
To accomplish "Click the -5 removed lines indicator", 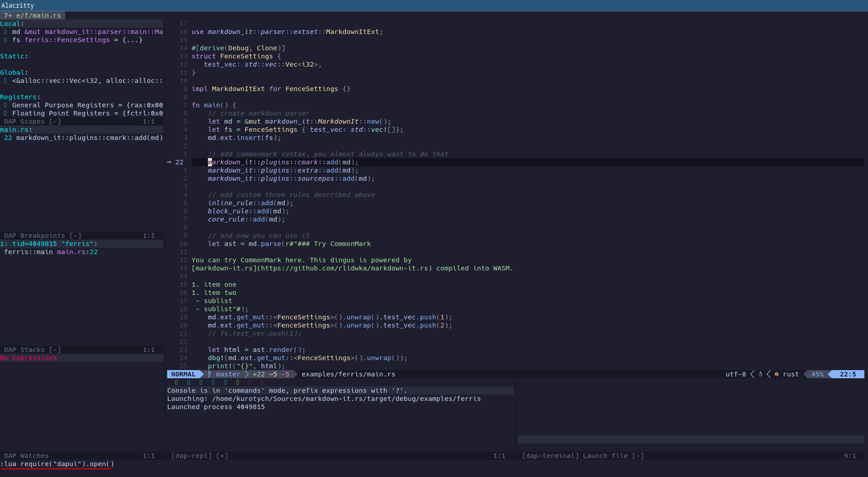I will click(285, 374).
